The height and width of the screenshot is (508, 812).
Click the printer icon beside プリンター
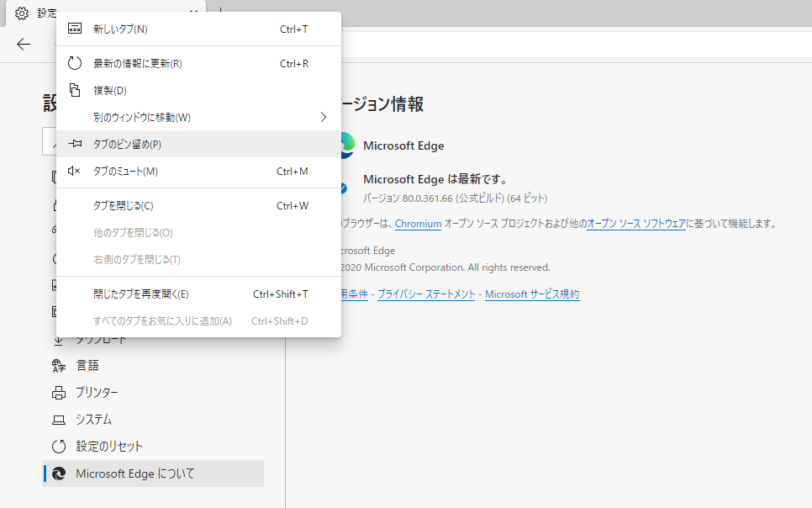pyautogui.click(x=59, y=393)
